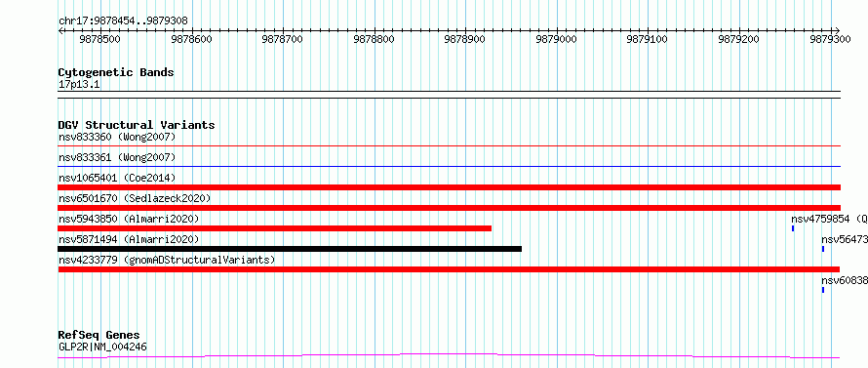Open variant nsv5943850 (Almarri2020) label
Screen dimensions: 868x368
[129, 219]
